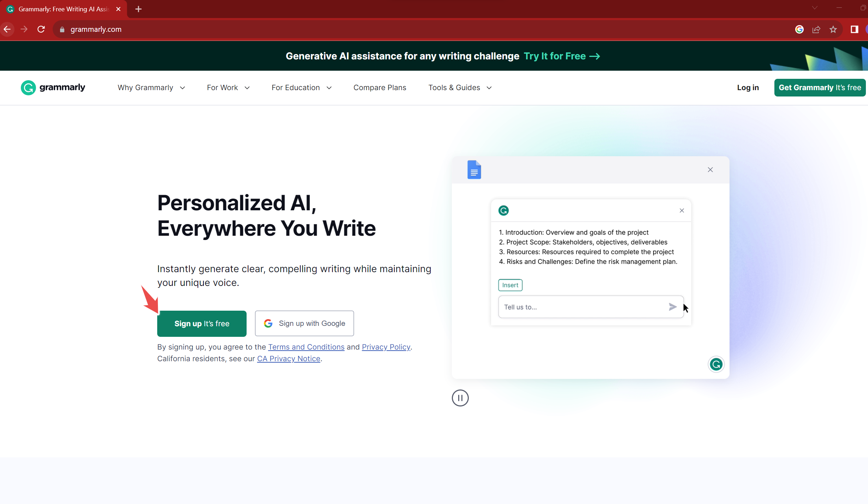Open the Privacy Policy link
Viewport: 868px width, 504px height.
click(386, 347)
